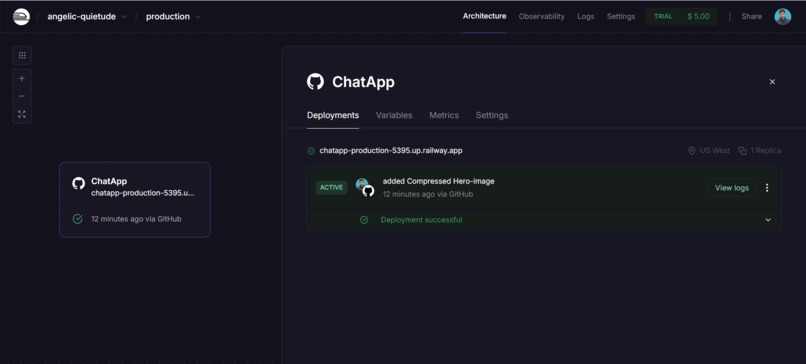The width and height of the screenshot is (806, 364).
Task: Select the Deployments tab
Action: [333, 115]
